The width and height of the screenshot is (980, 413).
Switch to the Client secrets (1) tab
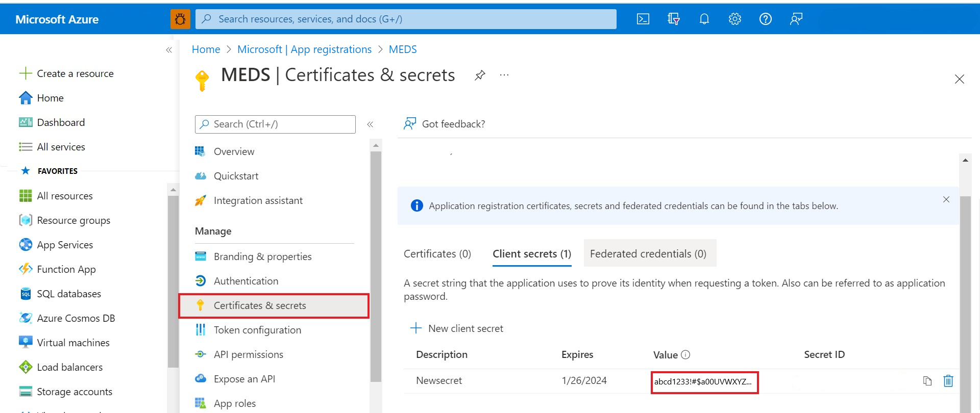(532, 253)
